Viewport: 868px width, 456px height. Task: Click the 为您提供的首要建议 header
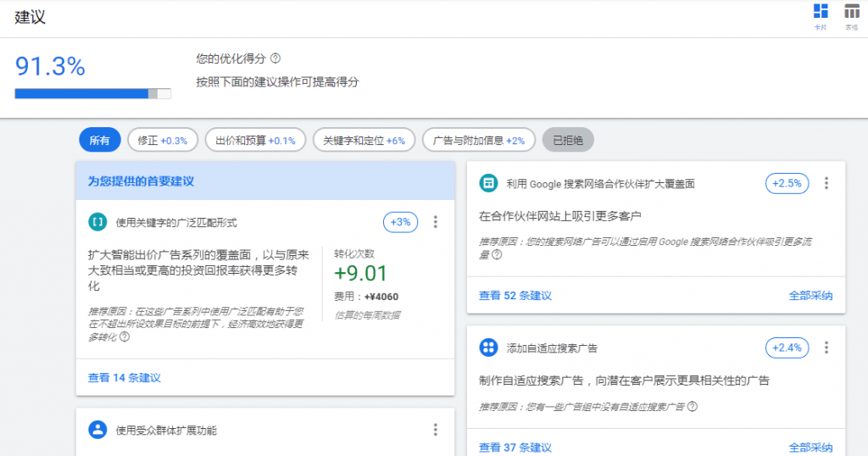(142, 181)
